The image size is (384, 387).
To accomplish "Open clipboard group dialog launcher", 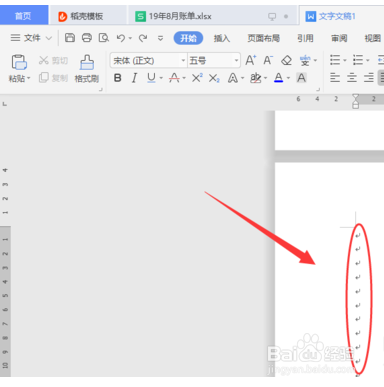I will [101, 89].
